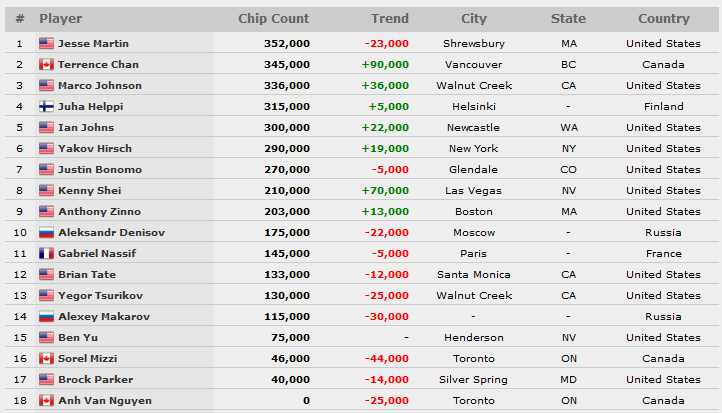This screenshot has height=413, width=722.
Task: Open player name Justin Bonomo
Action: click(x=100, y=169)
